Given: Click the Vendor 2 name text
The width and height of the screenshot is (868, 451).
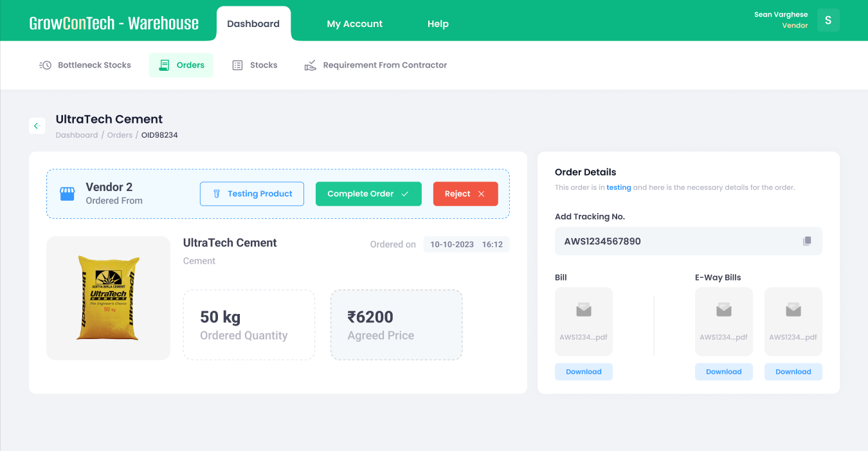Looking at the screenshot, I should point(109,187).
